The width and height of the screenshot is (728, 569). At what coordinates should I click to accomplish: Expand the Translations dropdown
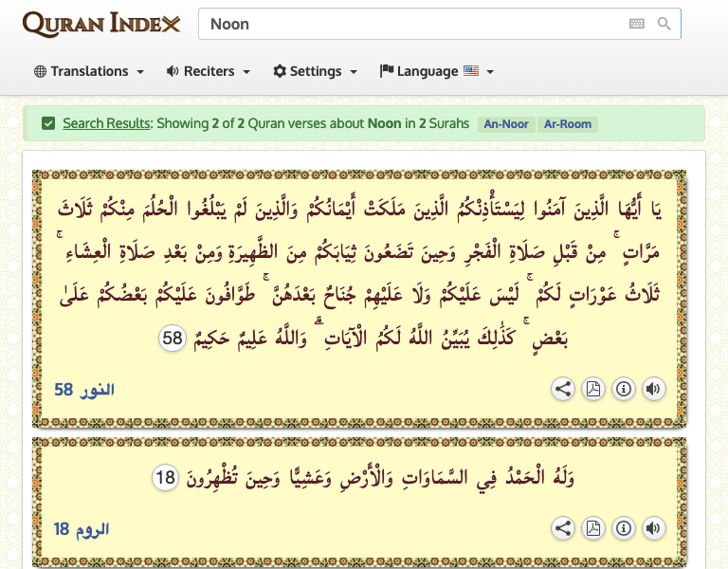click(88, 71)
